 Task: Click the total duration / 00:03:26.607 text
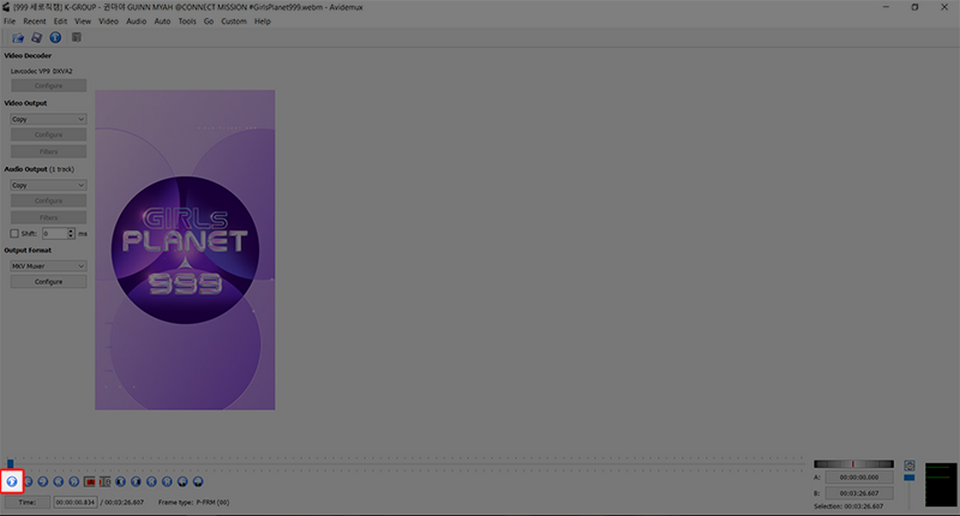pos(122,502)
